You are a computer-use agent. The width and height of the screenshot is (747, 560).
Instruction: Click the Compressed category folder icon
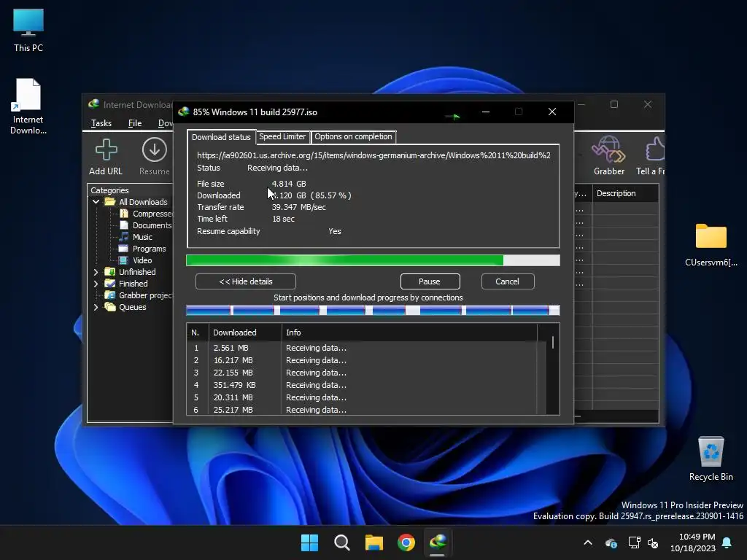[124, 214]
